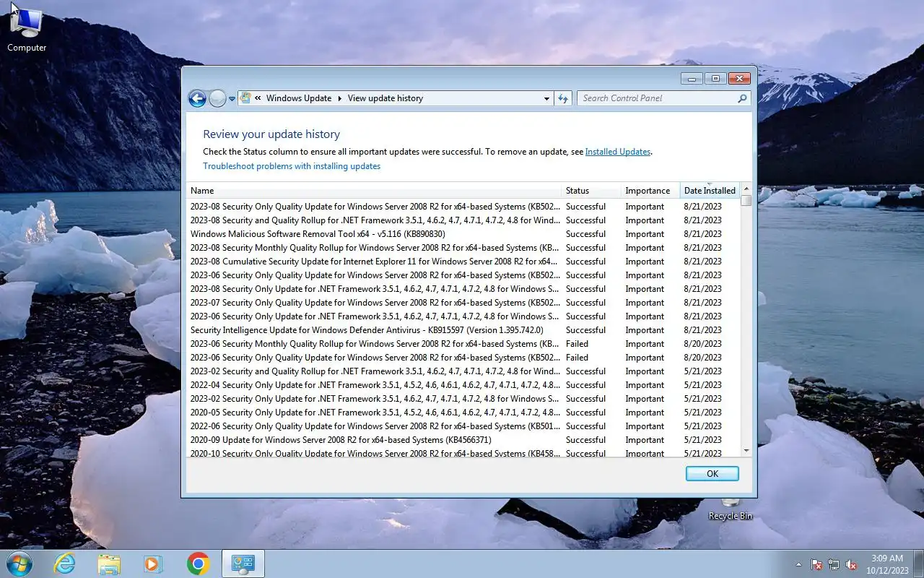
Task: Select 2020-05 Security Only Update for .NET row
Action: click(463, 413)
